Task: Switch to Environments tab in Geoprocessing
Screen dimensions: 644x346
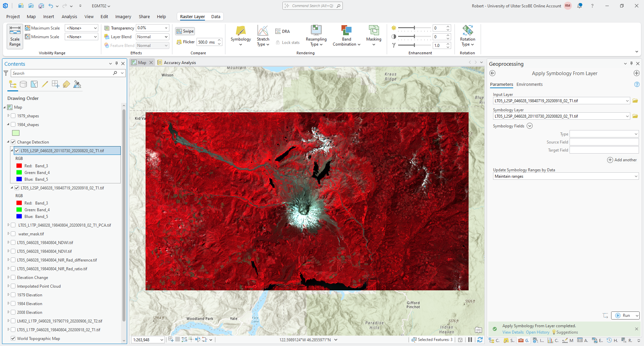Action: click(x=529, y=84)
